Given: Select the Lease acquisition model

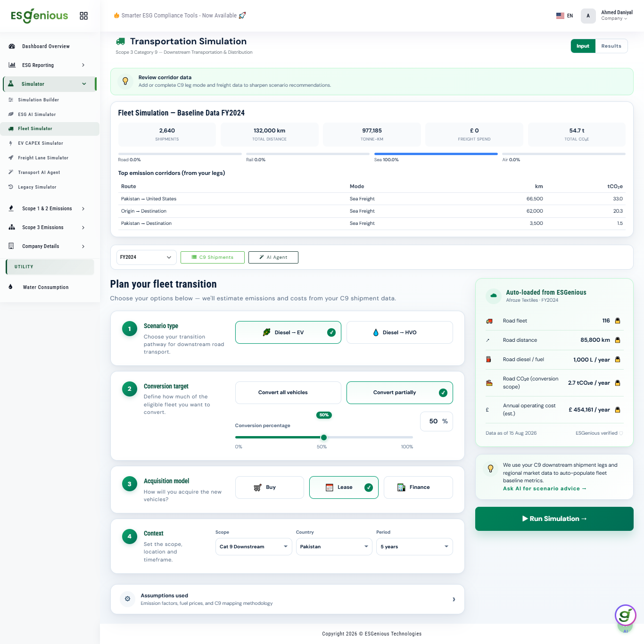Looking at the screenshot, I should pos(344,487).
